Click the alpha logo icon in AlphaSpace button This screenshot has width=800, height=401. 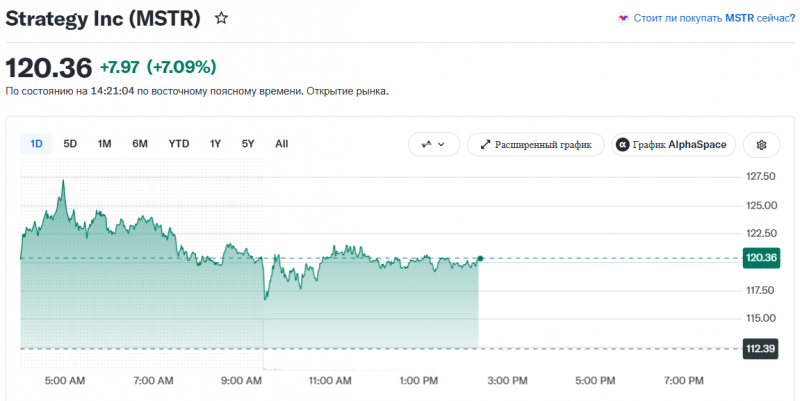pos(622,145)
